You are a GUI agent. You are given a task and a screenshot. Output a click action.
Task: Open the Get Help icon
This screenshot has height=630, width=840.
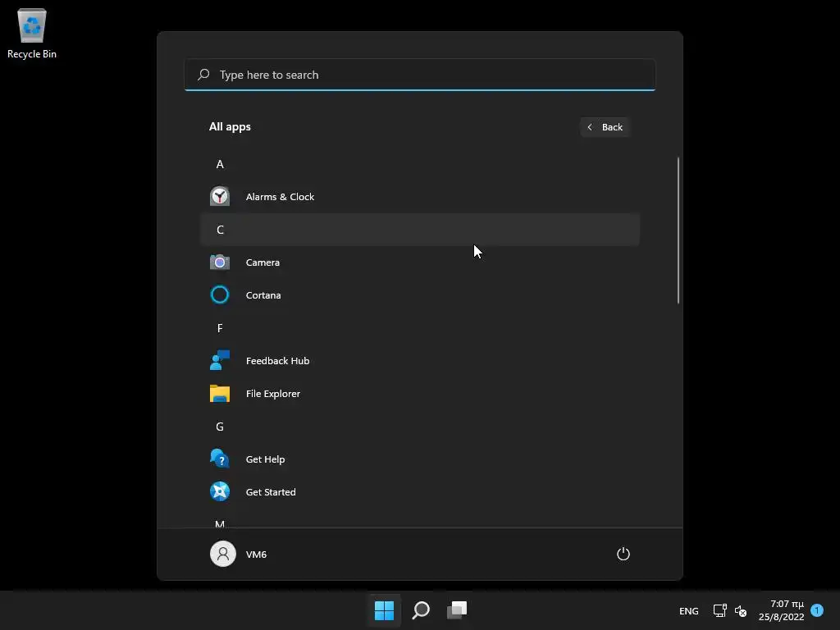pos(220,459)
